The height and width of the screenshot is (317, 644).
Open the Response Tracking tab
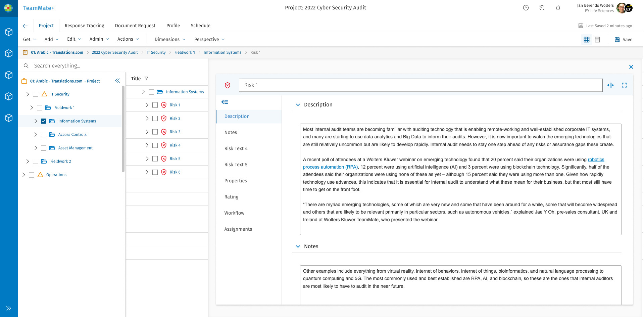click(x=84, y=26)
